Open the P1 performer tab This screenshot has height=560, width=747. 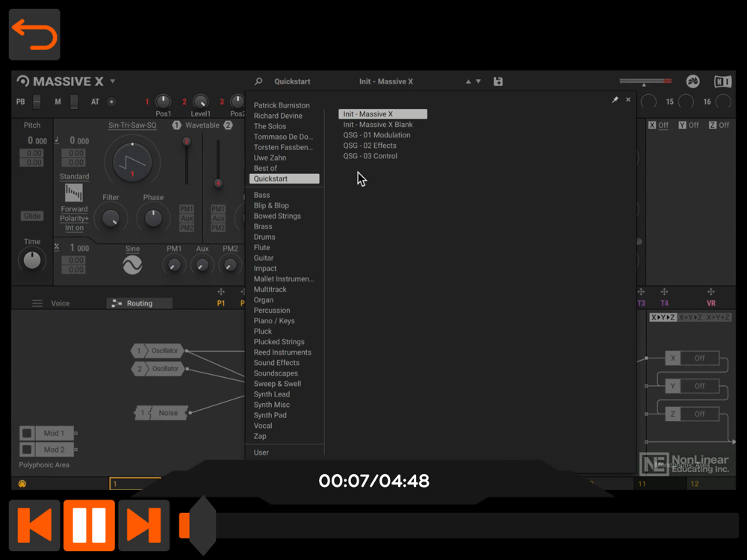[x=220, y=303]
